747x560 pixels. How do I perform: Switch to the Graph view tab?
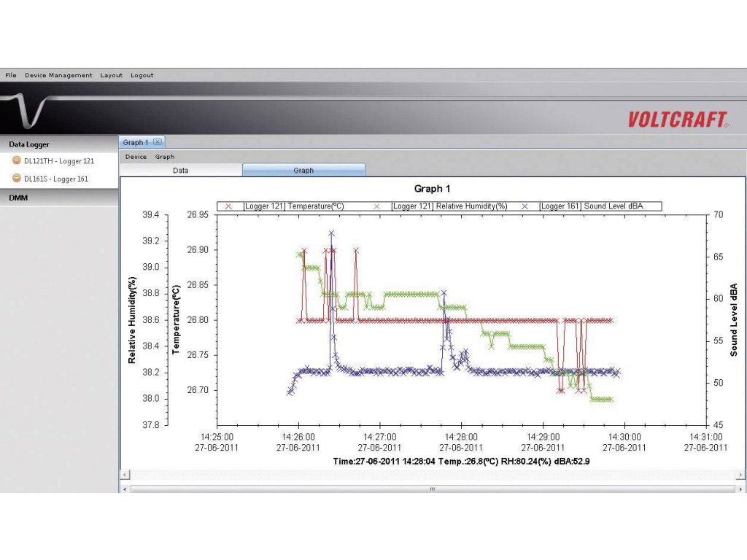303,170
